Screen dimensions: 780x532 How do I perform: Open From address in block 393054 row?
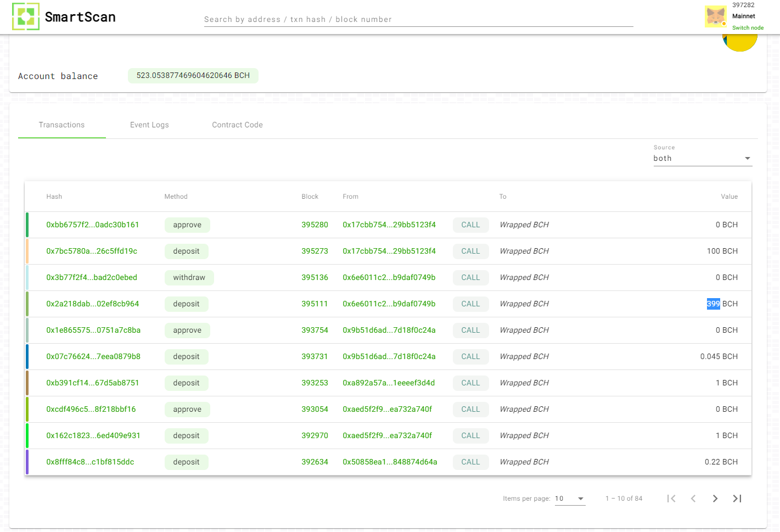pyautogui.click(x=388, y=410)
